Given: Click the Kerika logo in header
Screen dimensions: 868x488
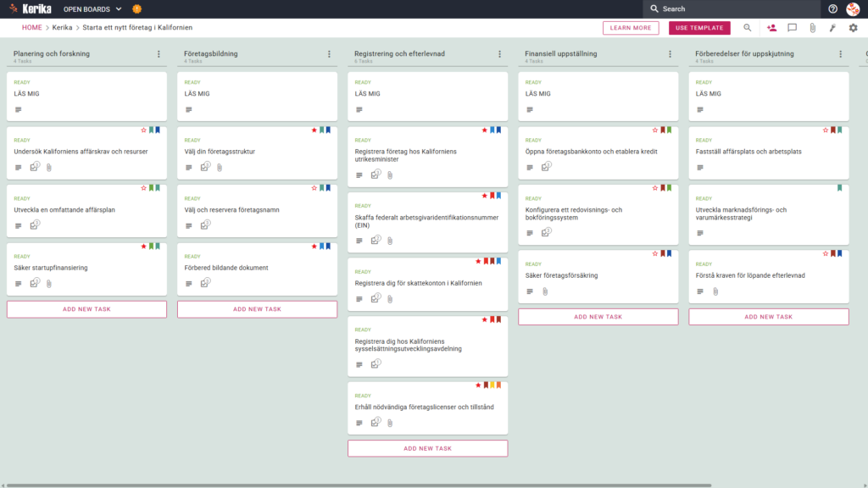Looking at the screenshot, I should 31,8.
